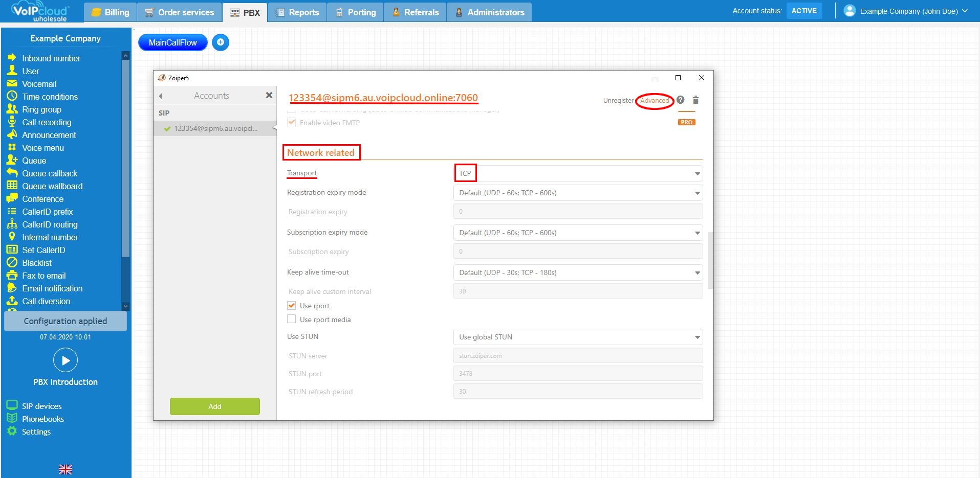Click Announcement megaphone icon
Image resolution: width=980 pixels, height=478 pixels.
point(12,134)
